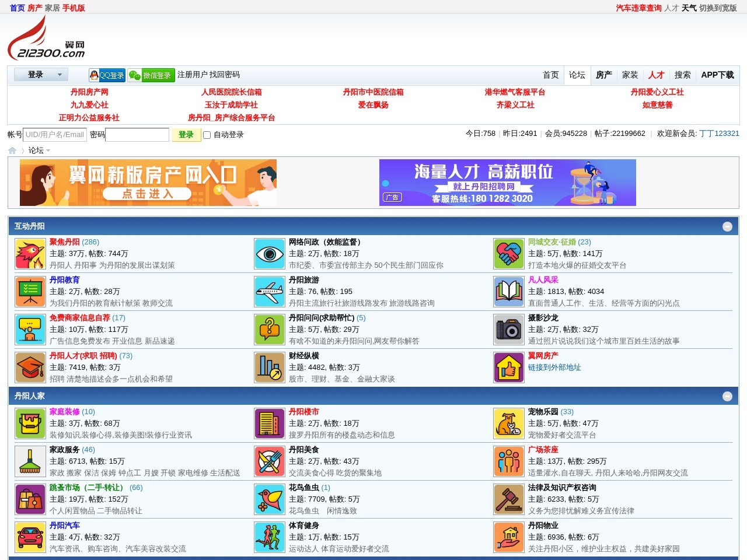
Task: Go to the breadcrumb home icon
Action: coord(12,150)
